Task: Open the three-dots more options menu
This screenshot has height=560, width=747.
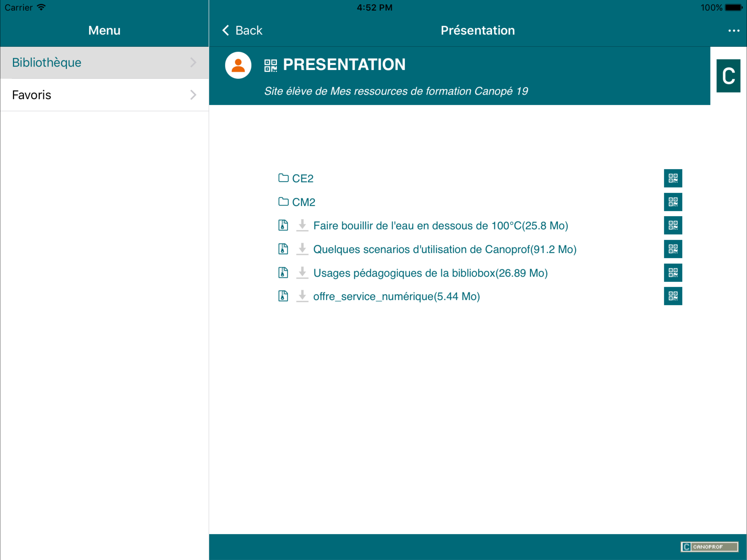Action: 734,31
